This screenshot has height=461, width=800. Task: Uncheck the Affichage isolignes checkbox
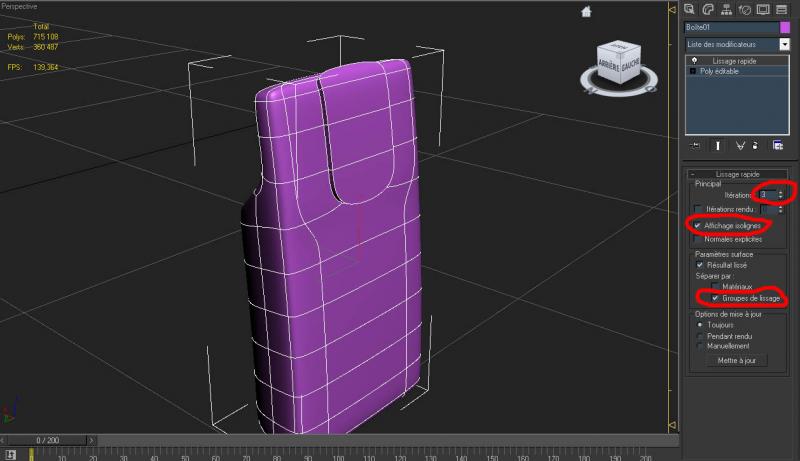tap(698, 226)
